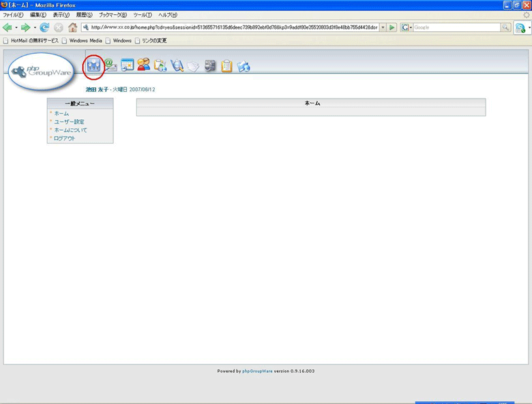Open the ツール menu in menu bar
The image size is (532, 404).
[x=142, y=14]
